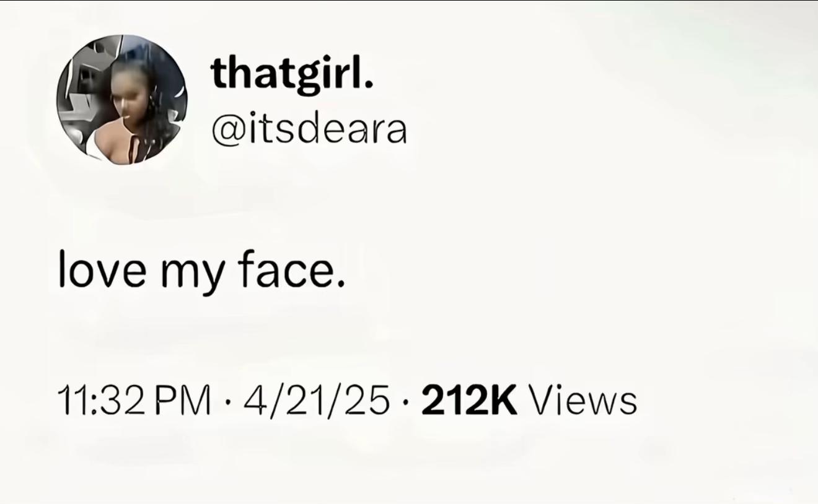The width and height of the screenshot is (818, 504).
Task: Click the bold 212K view count
Action: (x=469, y=401)
